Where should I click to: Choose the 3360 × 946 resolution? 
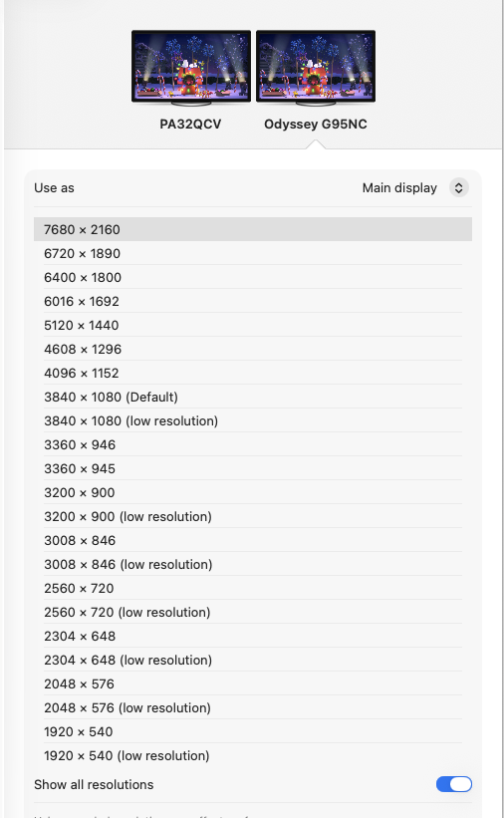coord(253,445)
